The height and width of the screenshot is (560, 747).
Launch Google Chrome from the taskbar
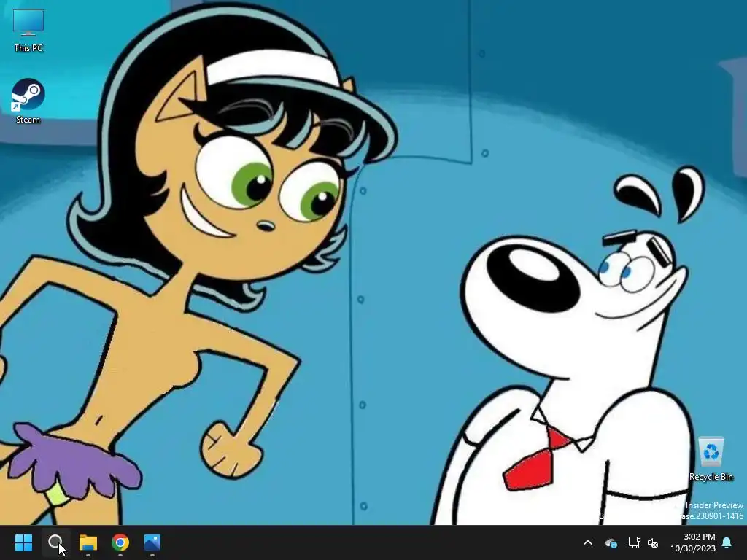(120, 542)
